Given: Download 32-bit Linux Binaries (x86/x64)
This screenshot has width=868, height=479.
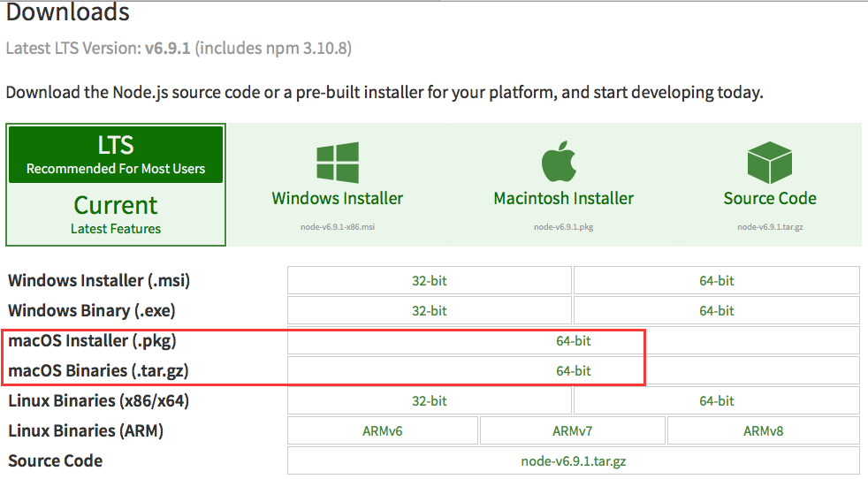Looking at the screenshot, I should [x=429, y=401].
